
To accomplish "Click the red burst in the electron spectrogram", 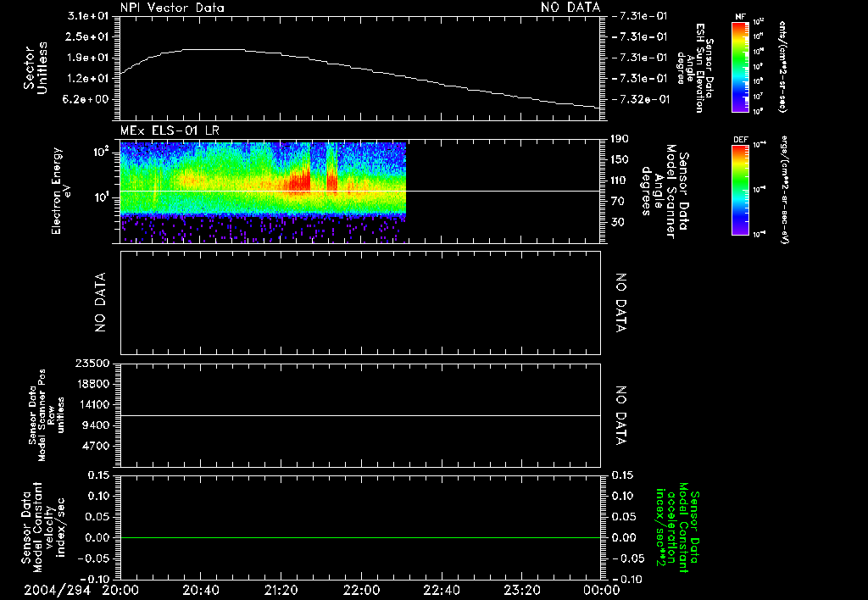I will [x=299, y=181].
